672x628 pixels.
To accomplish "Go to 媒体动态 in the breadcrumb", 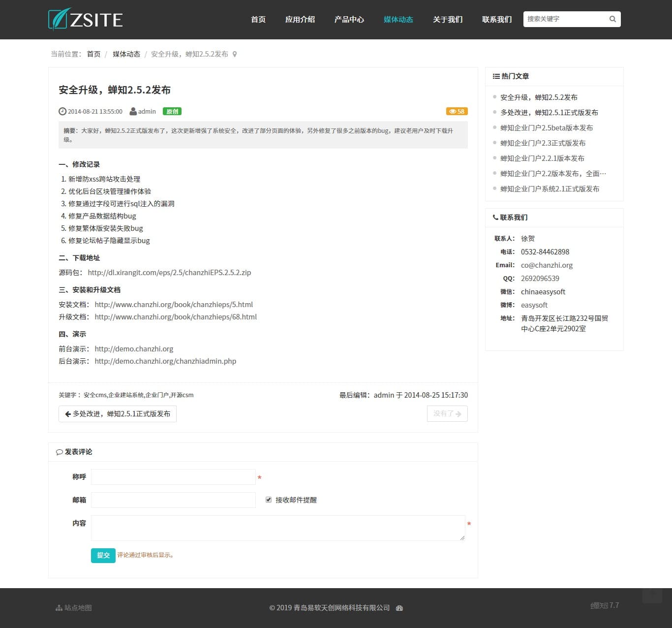I will click(126, 54).
